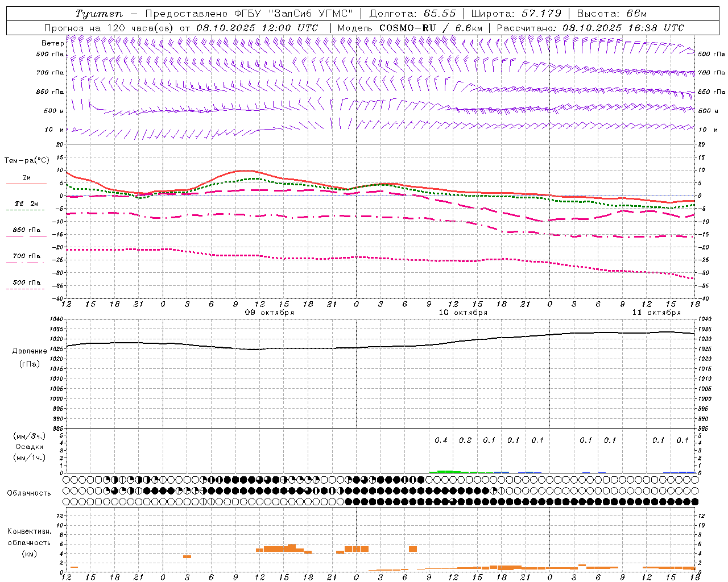Click the precipitation value "0.4"

pos(441,440)
